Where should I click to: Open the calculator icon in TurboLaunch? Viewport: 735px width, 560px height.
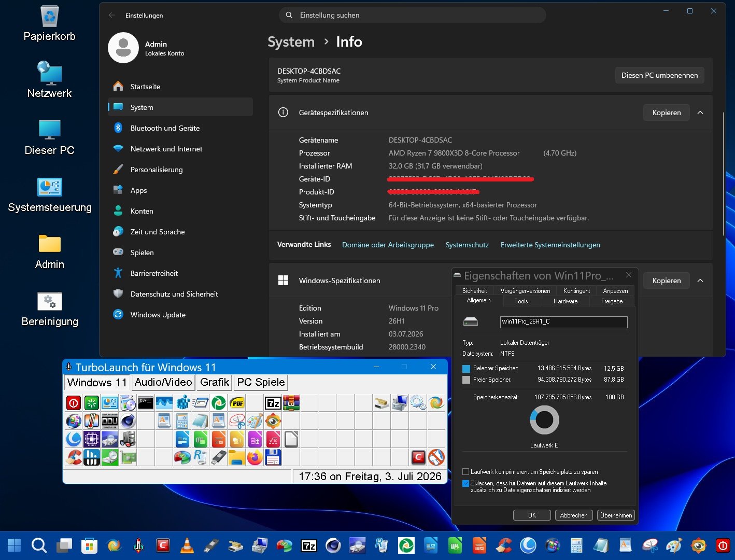(182, 421)
